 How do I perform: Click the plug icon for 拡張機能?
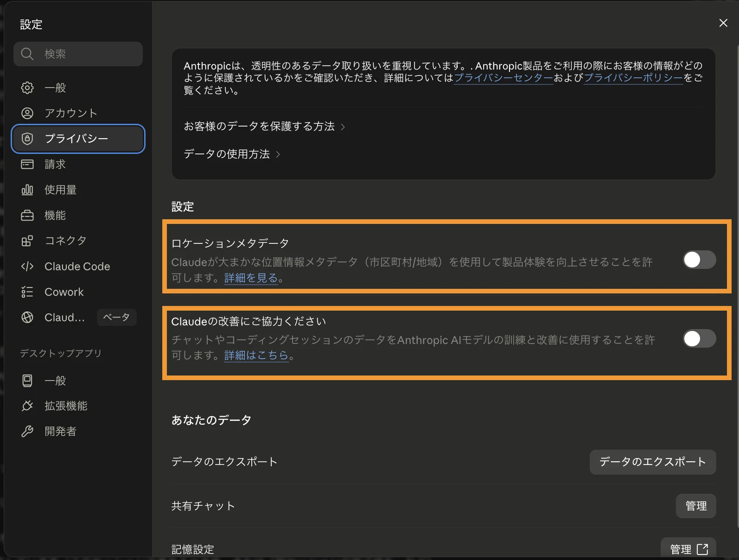coord(27,406)
